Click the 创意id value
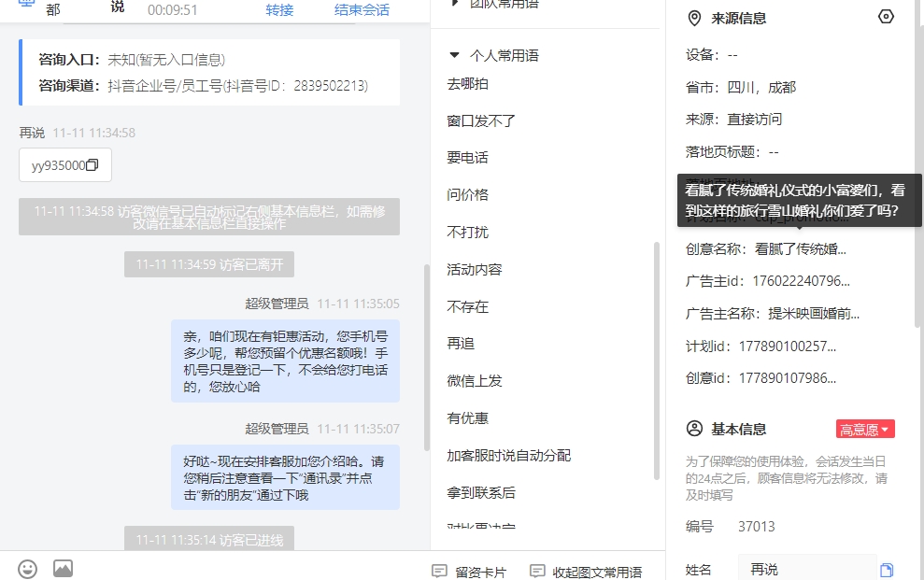 click(x=788, y=378)
